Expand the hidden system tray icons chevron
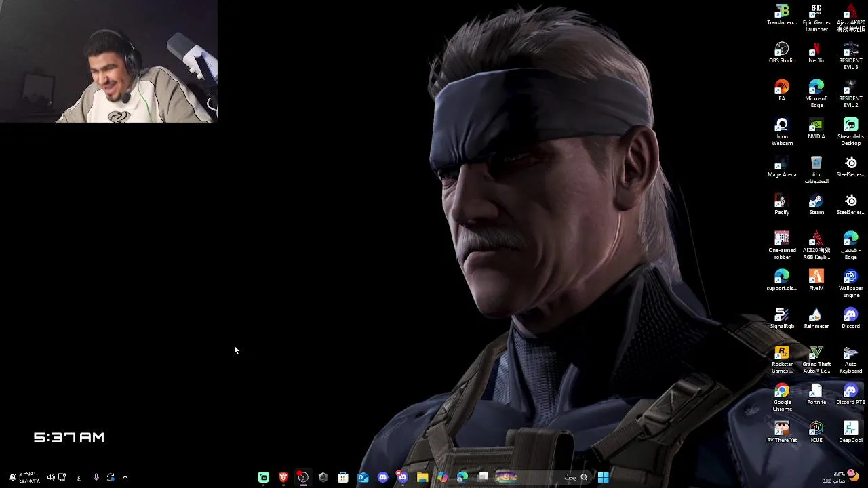This screenshot has width=868, height=488. click(x=125, y=477)
